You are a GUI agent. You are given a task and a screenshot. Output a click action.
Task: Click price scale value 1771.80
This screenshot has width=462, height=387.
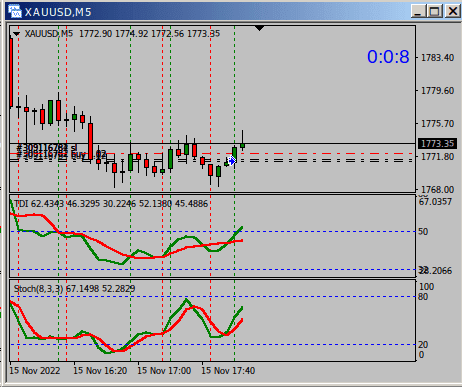[x=437, y=157]
